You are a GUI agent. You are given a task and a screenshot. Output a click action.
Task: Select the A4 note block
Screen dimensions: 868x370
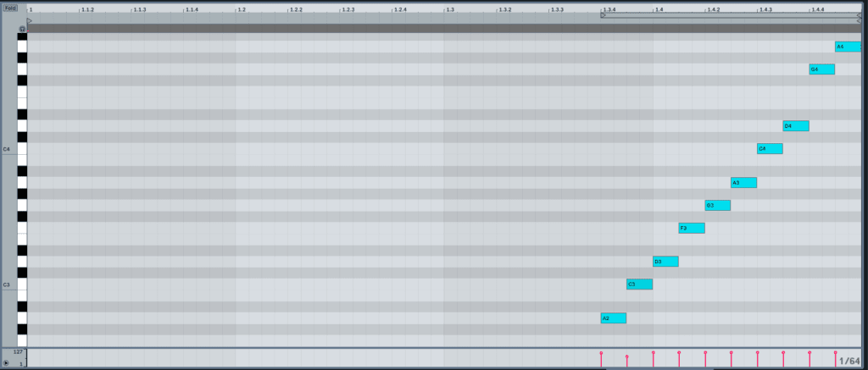[848, 47]
